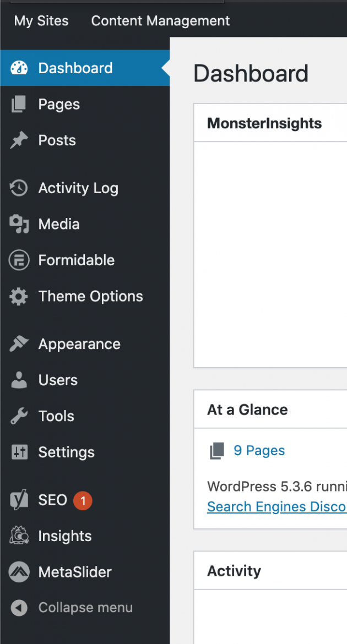Click the Media library icon
Image resolution: width=347 pixels, height=644 pixels.
[x=18, y=224]
